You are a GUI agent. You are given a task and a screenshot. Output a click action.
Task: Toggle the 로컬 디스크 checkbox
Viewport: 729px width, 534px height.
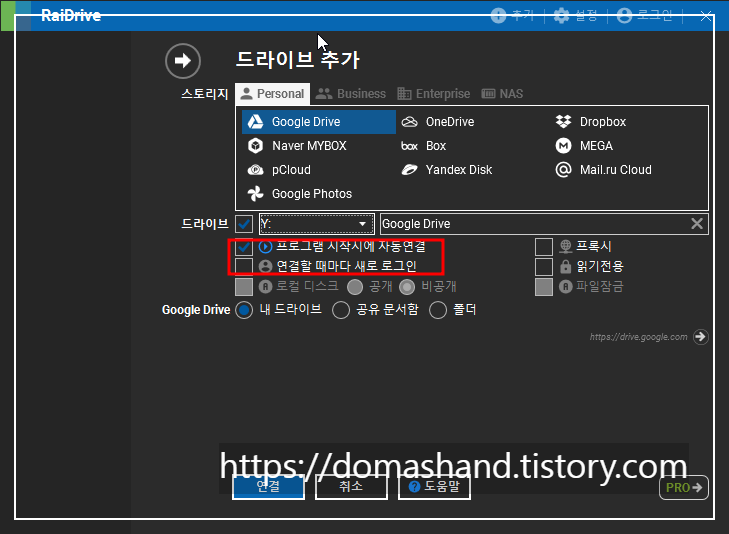(x=244, y=287)
